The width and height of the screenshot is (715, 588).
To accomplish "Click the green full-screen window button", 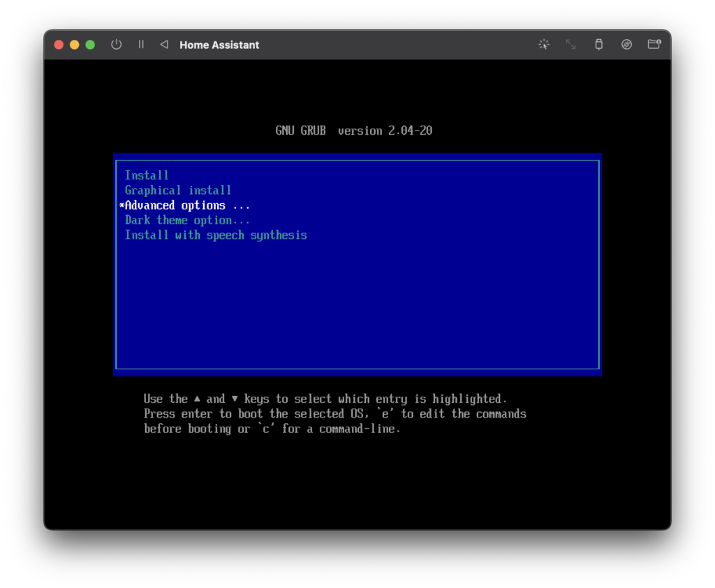I will point(90,45).
